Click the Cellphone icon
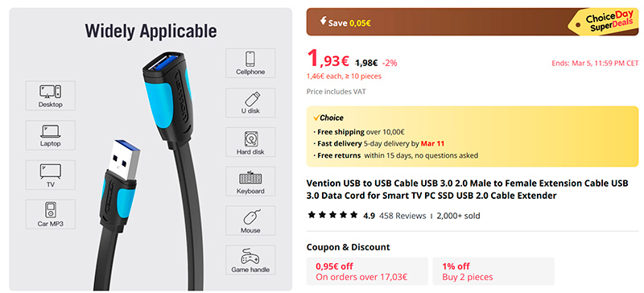Image resolution: width=644 pixels, height=293 pixels. tap(250, 59)
